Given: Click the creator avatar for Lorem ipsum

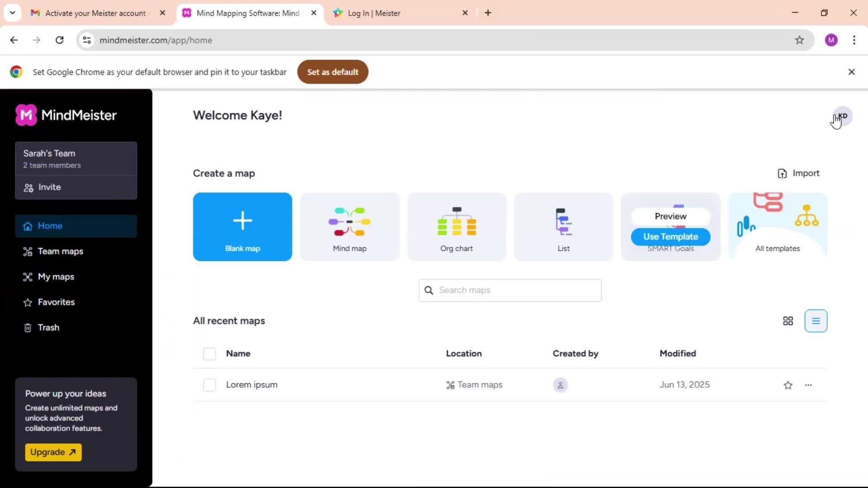Looking at the screenshot, I should tap(560, 385).
